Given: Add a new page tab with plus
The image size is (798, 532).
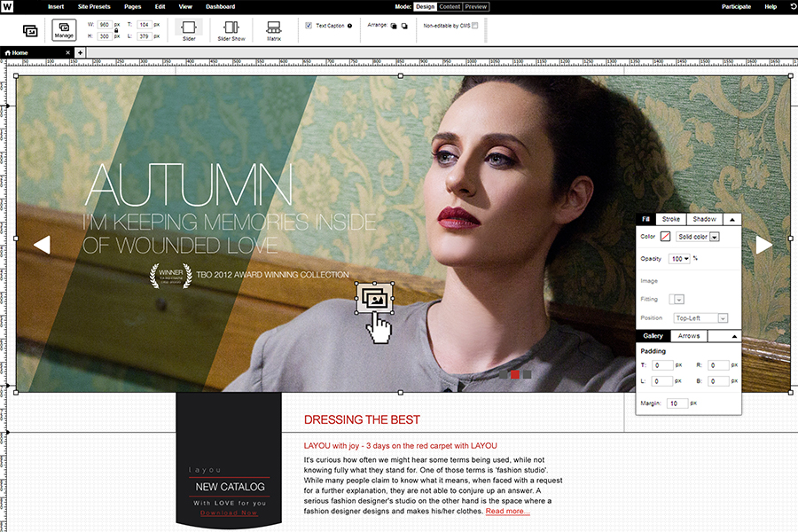Looking at the screenshot, I should pyautogui.click(x=80, y=53).
